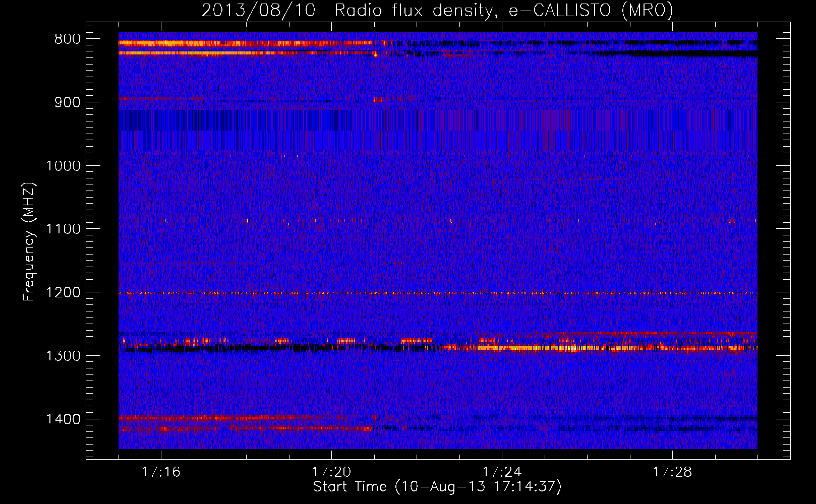The height and width of the screenshot is (504, 816).
Task: Click the 800 frequency tick label
Action: pyautogui.click(x=68, y=39)
